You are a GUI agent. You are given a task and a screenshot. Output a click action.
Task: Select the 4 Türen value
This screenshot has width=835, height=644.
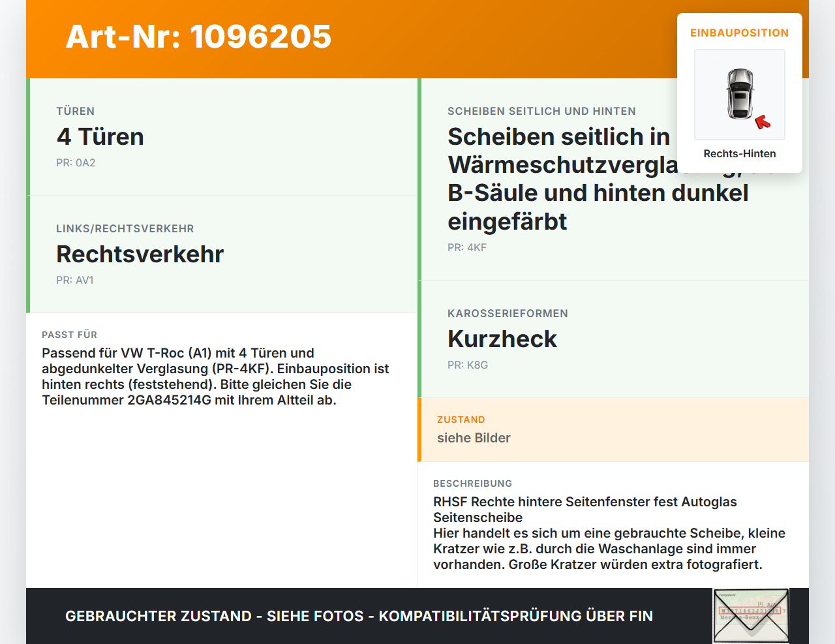tap(100, 136)
